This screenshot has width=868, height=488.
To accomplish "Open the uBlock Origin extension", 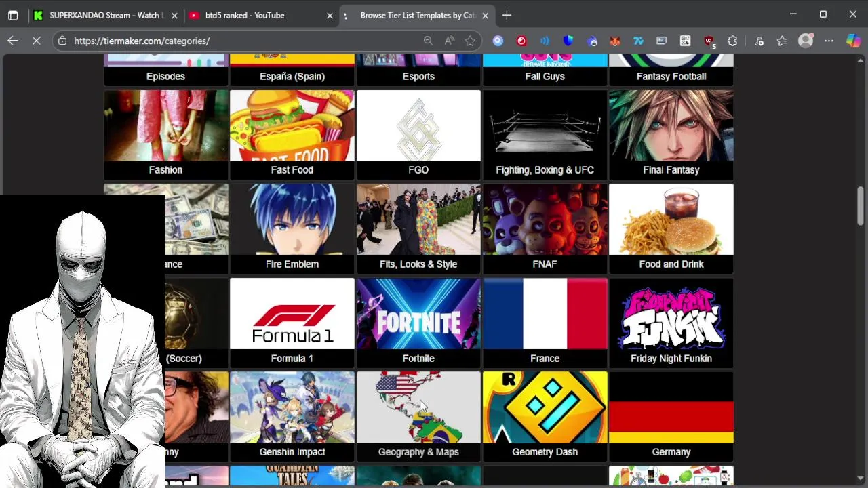I will (709, 41).
